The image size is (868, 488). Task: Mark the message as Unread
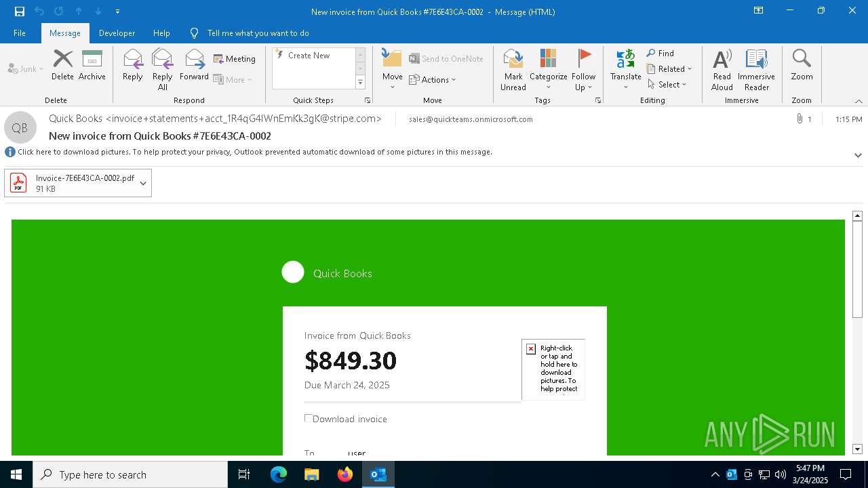[513, 69]
